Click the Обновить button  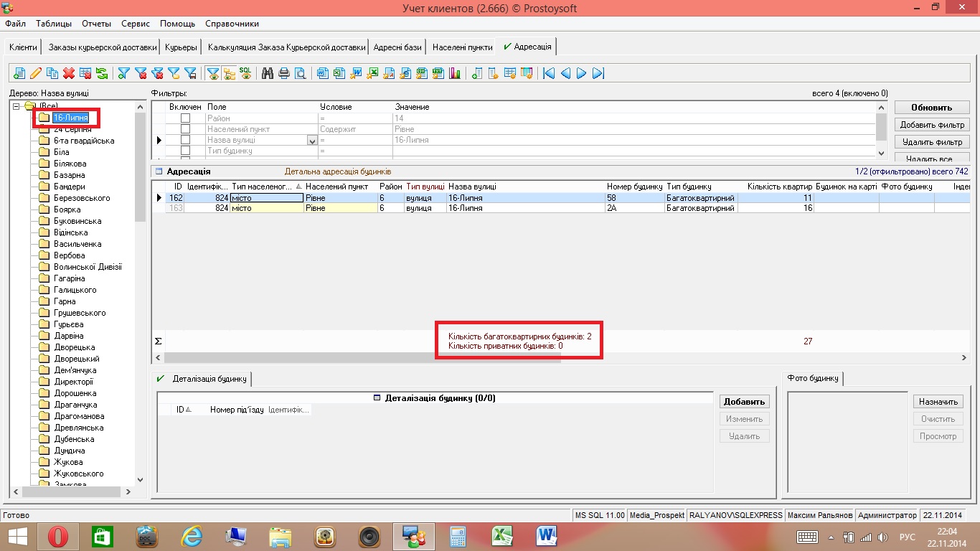pyautogui.click(x=931, y=108)
